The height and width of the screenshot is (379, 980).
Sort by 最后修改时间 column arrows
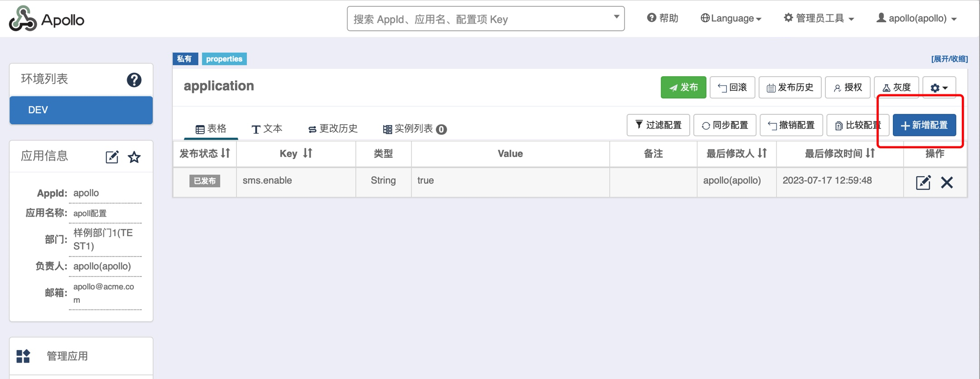pos(870,153)
